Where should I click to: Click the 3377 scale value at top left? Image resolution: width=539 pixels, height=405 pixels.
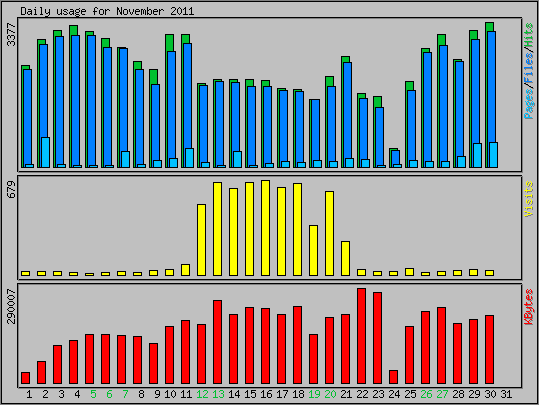[11, 34]
